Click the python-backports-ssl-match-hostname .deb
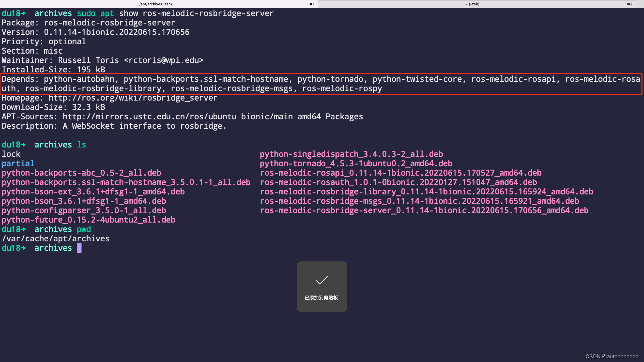The image size is (644, 362). (x=126, y=182)
